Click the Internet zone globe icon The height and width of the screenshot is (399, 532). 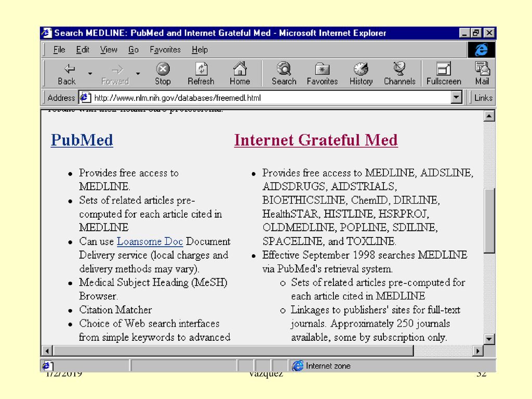click(298, 366)
